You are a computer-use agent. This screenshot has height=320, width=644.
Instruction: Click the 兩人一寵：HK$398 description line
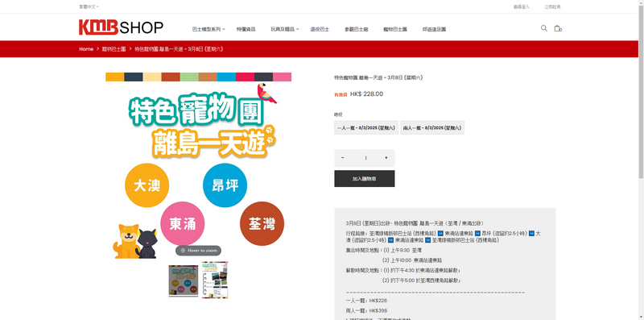(x=366, y=310)
